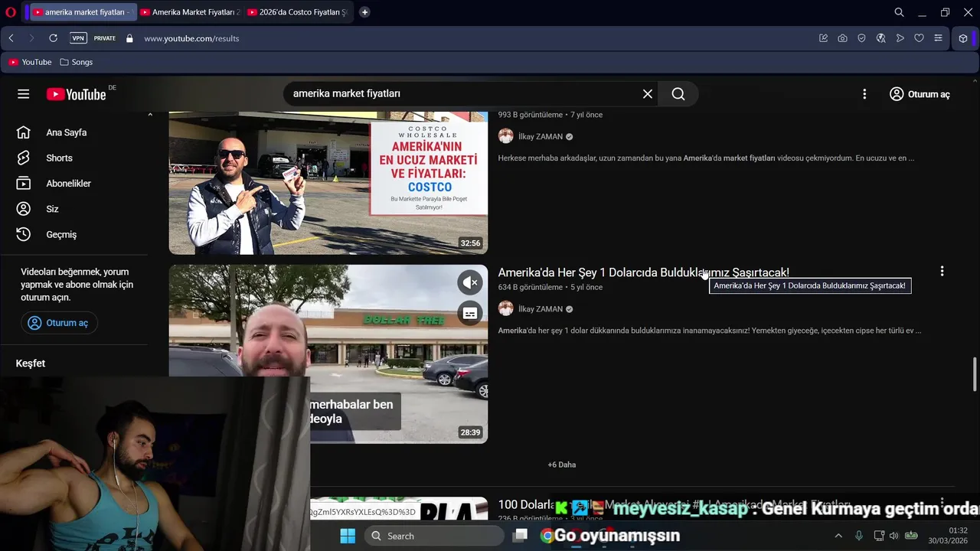980x551 pixels.
Task: Open the Opera Flow send icon
Action: click(900, 38)
